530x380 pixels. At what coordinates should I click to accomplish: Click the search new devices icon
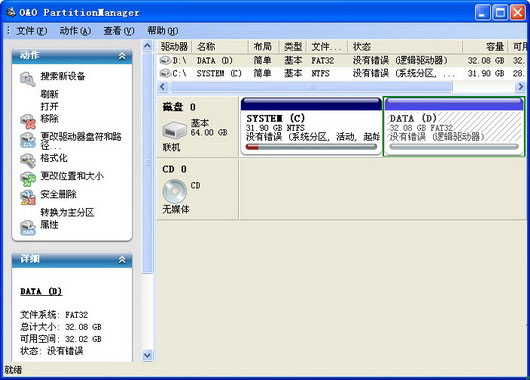pyautogui.click(x=27, y=79)
